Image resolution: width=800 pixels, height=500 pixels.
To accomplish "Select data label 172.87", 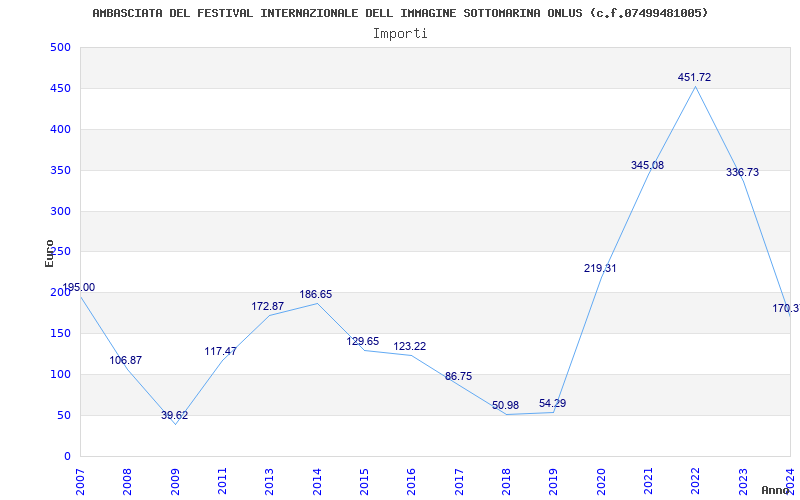I will pyautogui.click(x=267, y=307).
